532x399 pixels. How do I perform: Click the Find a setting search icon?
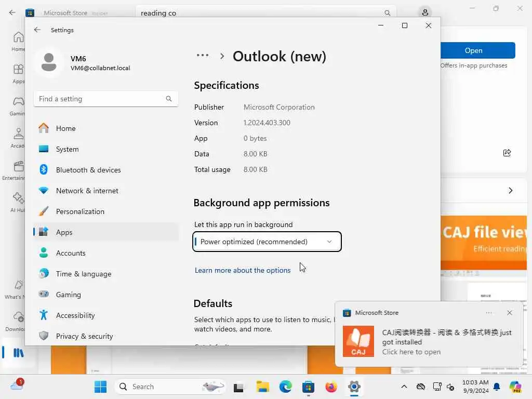pos(169,99)
